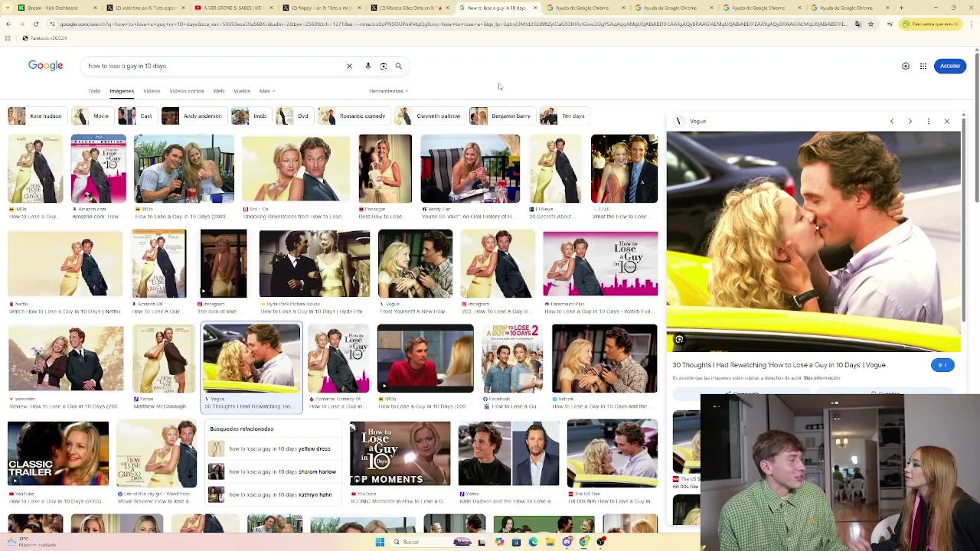Filter by the Dvd chip
980x551 pixels.
coord(293,116)
